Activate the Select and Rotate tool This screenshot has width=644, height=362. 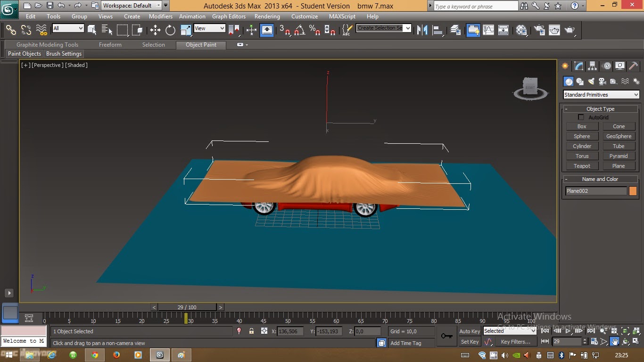(170, 30)
